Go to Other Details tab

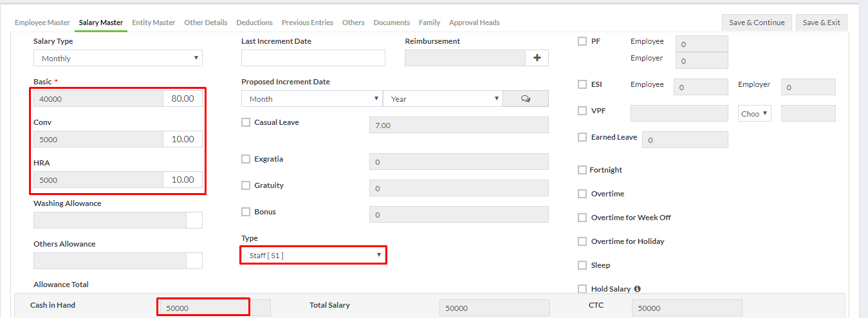point(206,23)
